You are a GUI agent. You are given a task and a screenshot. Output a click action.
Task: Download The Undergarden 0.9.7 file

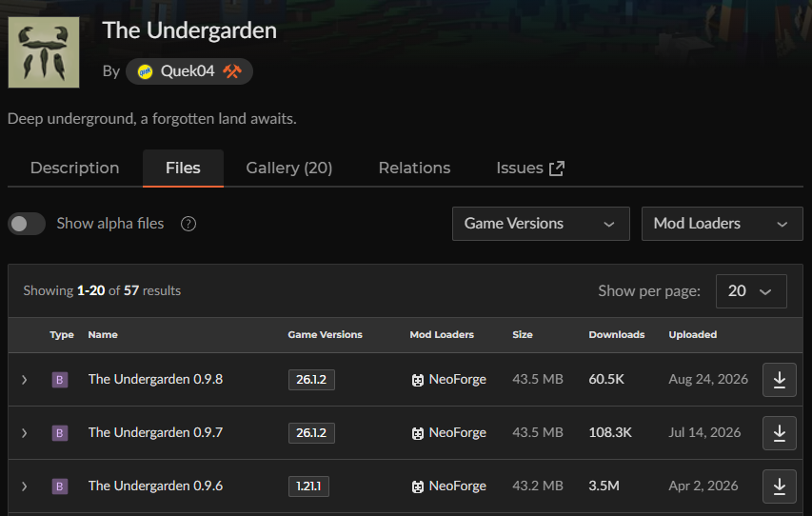pyautogui.click(x=780, y=433)
